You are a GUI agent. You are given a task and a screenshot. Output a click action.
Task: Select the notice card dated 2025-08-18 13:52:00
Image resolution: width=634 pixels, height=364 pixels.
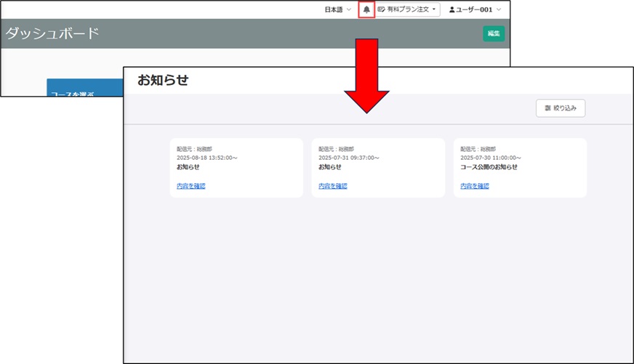click(x=236, y=168)
